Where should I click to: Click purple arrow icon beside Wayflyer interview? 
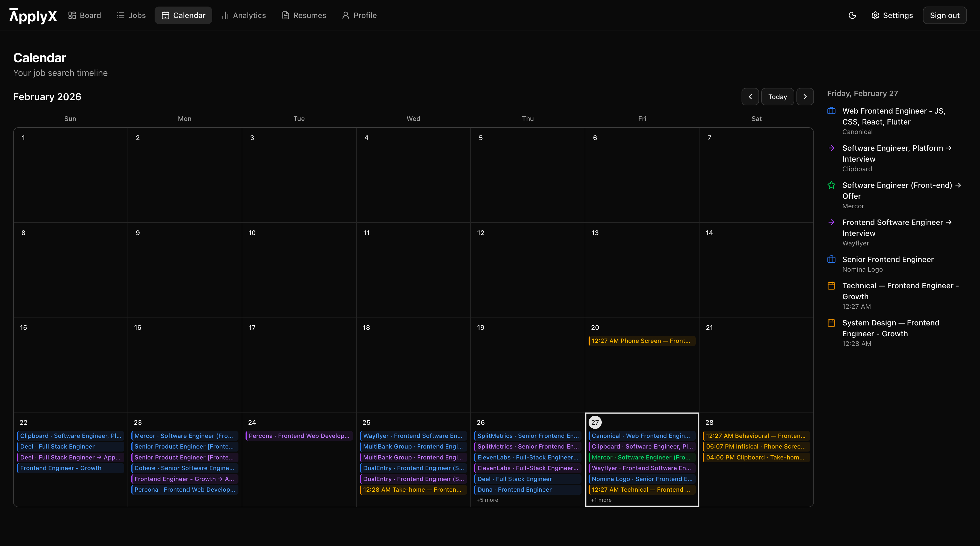pyautogui.click(x=831, y=222)
